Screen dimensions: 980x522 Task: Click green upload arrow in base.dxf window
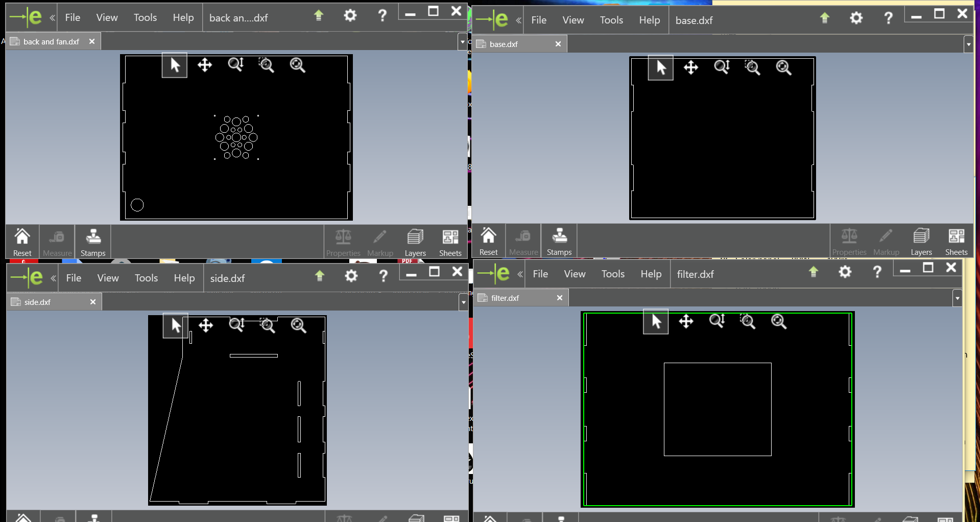[x=825, y=18]
